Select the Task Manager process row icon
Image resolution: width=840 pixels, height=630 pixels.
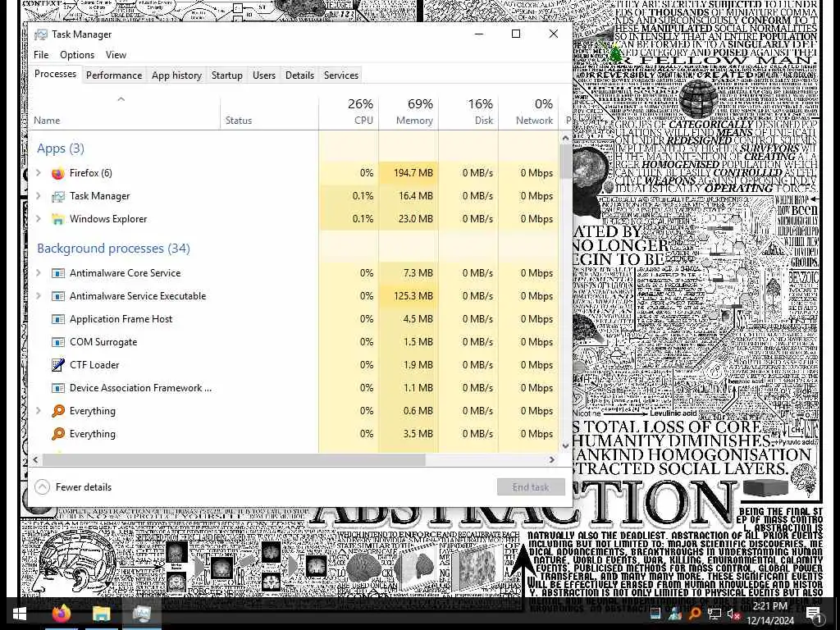[58, 196]
